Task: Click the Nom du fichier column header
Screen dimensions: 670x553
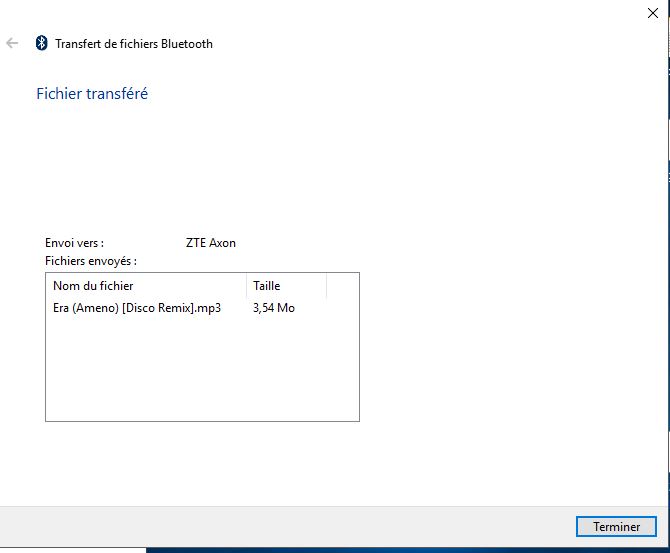Action: (x=146, y=285)
